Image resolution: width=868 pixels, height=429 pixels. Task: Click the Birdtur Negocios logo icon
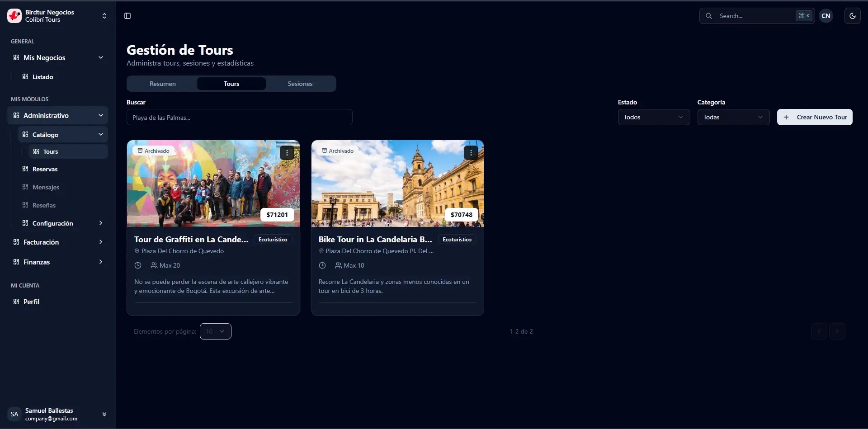point(14,16)
